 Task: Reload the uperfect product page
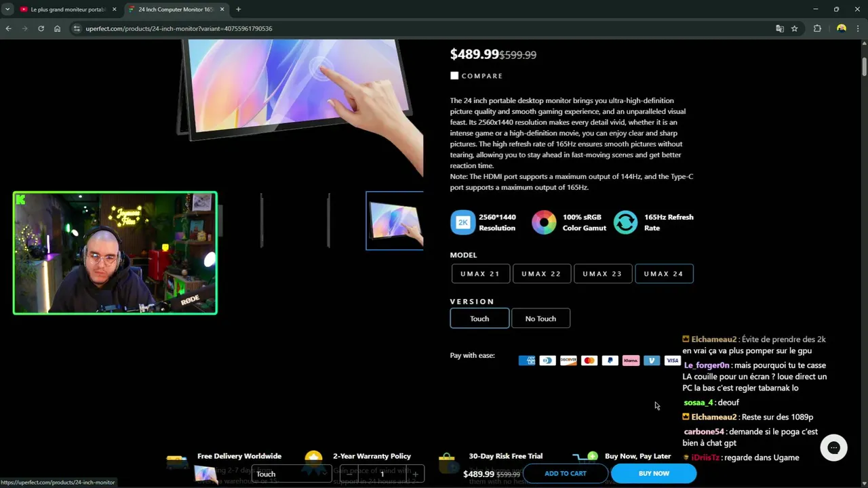pos(41,28)
